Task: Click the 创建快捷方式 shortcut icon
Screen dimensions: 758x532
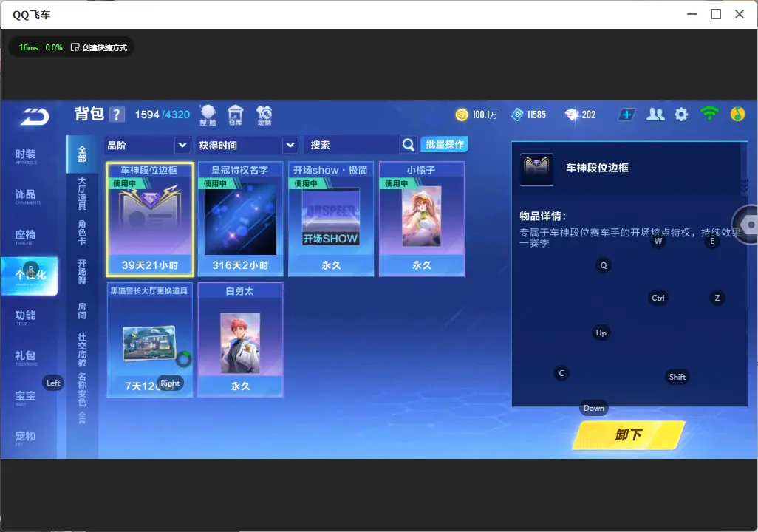Action: [75, 47]
